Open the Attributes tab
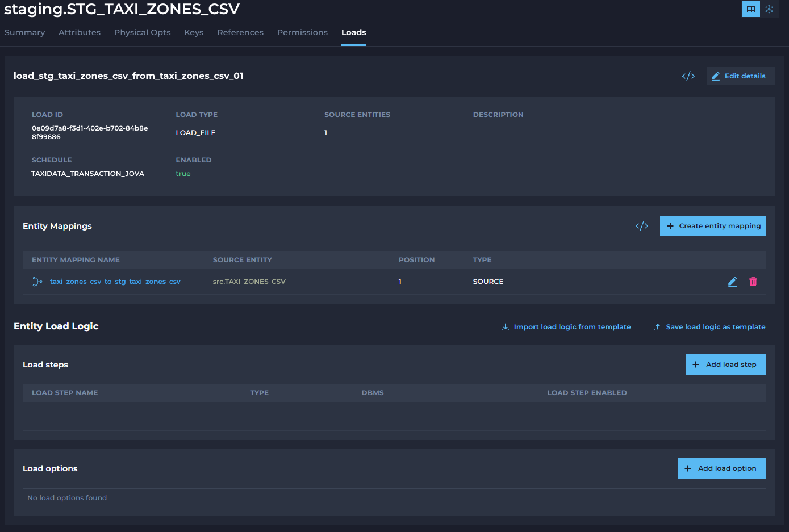The image size is (789, 532). pyautogui.click(x=80, y=32)
